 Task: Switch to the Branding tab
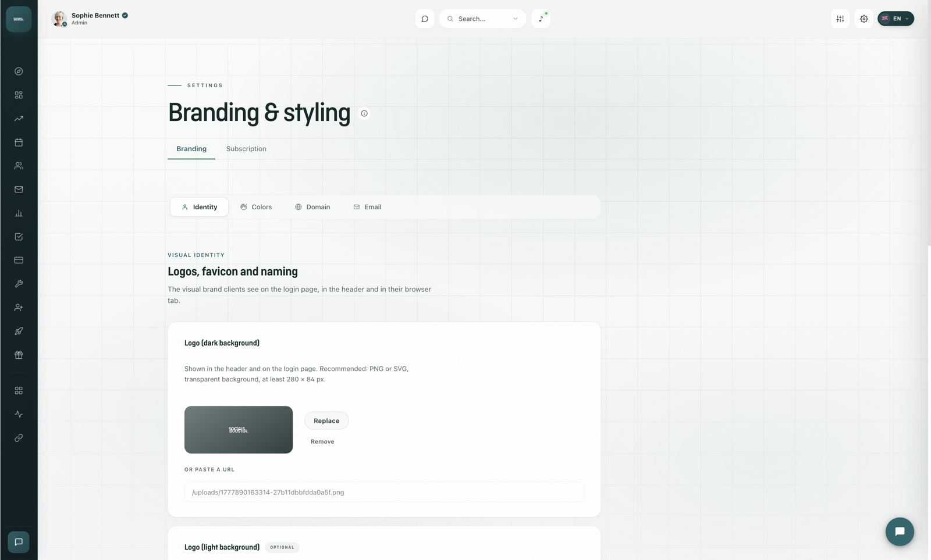coord(191,149)
